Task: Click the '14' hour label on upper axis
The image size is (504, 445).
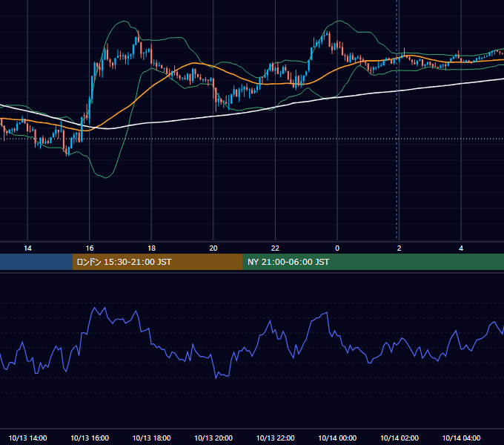Action: pos(27,248)
